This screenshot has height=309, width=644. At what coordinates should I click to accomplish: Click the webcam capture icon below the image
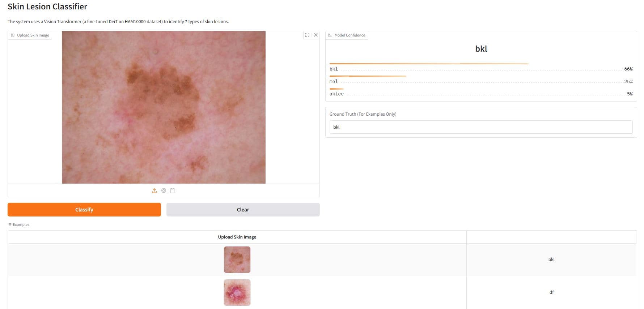pyautogui.click(x=164, y=191)
